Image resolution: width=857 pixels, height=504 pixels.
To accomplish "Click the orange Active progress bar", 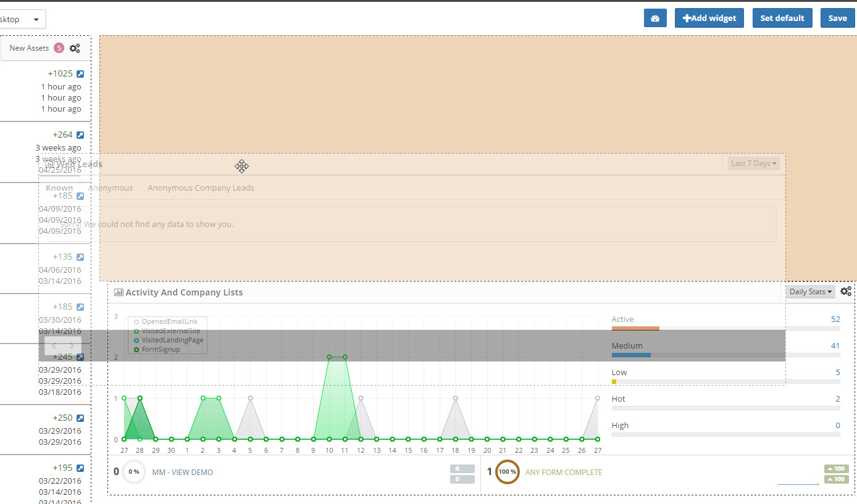I will pos(635,329).
